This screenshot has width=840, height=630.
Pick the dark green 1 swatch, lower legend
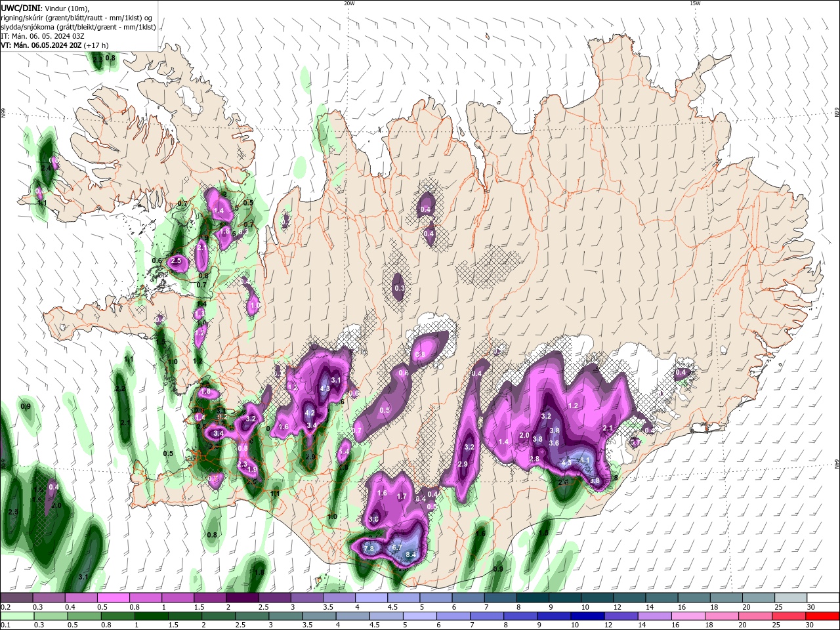(x=151, y=616)
